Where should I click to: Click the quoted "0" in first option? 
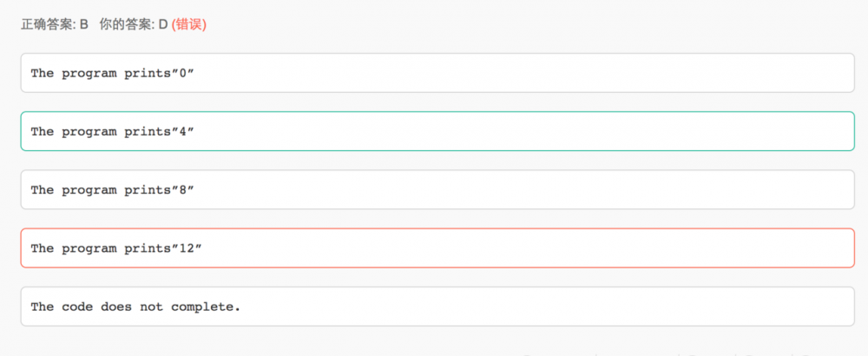(180, 73)
